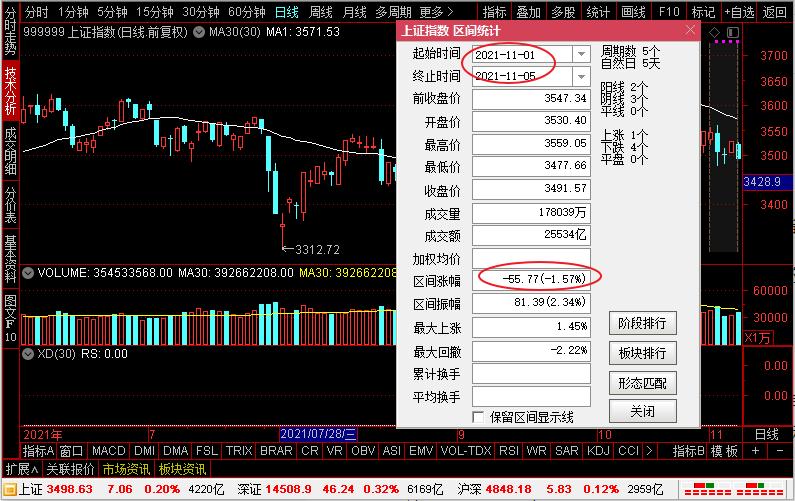Click the 形态匹配 button
The height and width of the screenshot is (501, 795).
[x=642, y=383]
